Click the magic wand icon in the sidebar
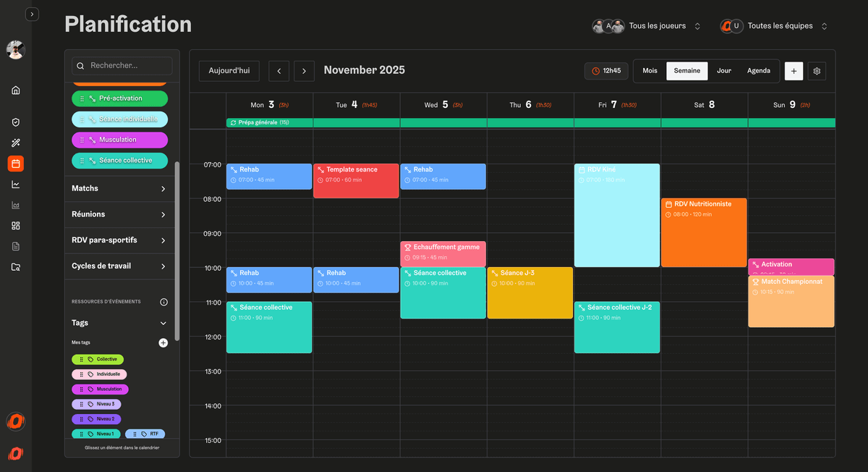 click(x=15, y=143)
